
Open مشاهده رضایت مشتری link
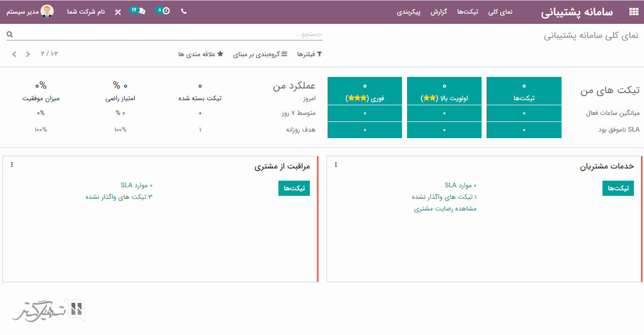[445, 208]
